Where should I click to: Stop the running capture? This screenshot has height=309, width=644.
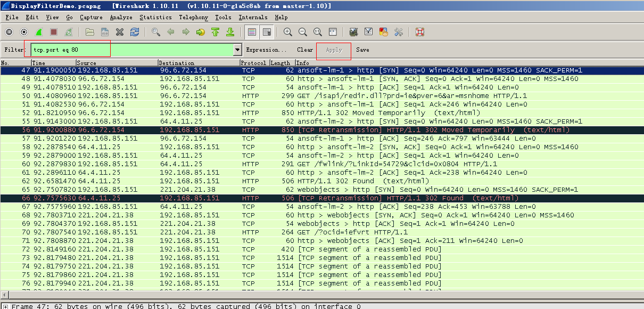[54, 32]
